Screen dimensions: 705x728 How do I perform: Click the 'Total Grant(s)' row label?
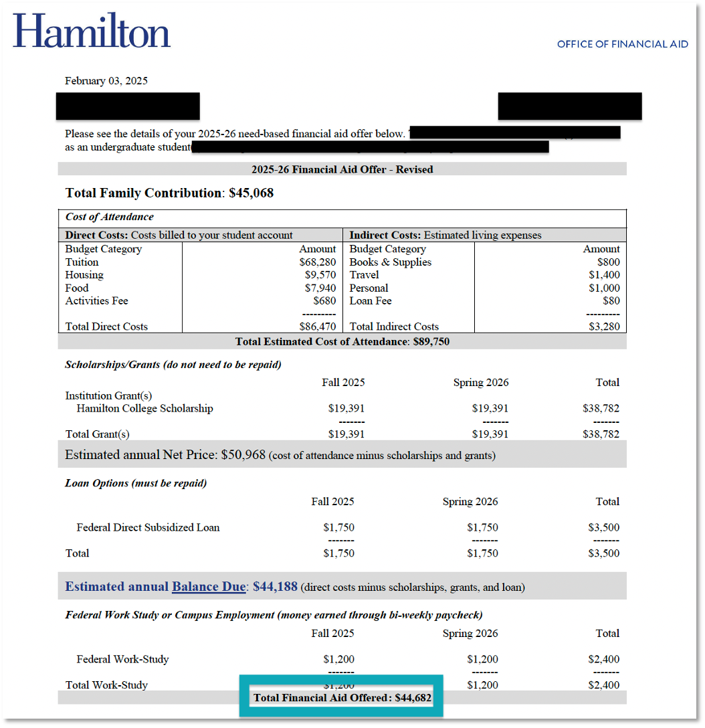coord(98,434)
